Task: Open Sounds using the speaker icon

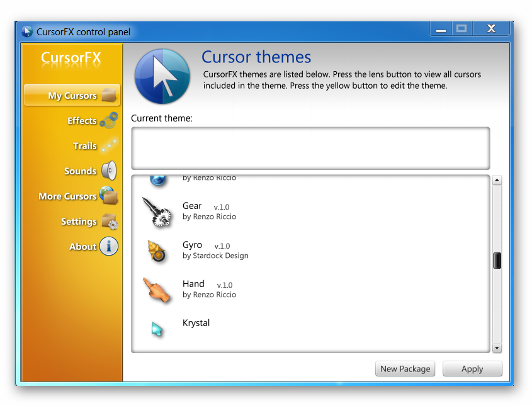Action: (x=108, y=171)
